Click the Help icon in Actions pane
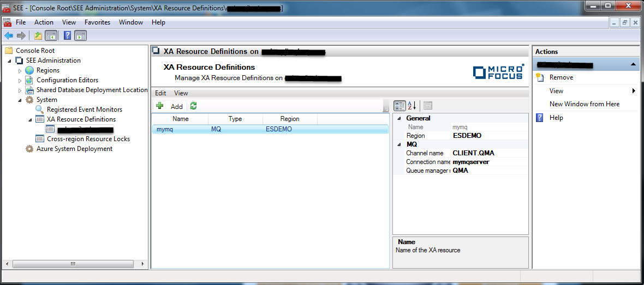644x285 pixels. pos(540,118)
